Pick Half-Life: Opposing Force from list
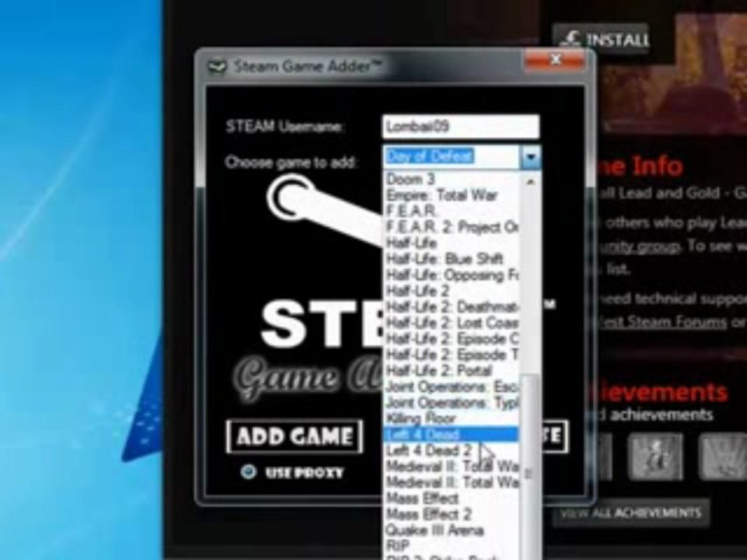 pos(451,275)
